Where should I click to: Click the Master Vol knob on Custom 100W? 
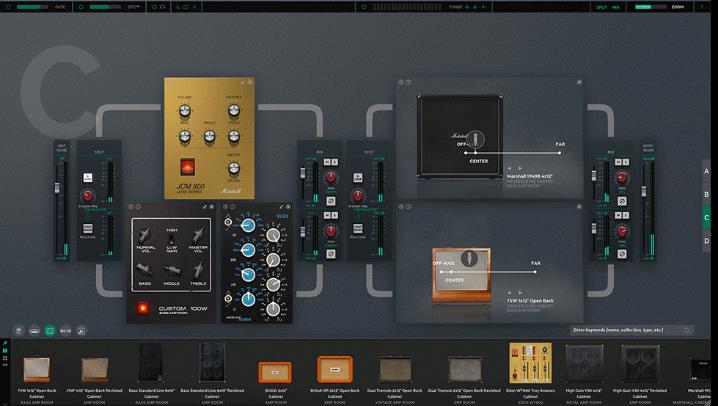tap(198, 235)
